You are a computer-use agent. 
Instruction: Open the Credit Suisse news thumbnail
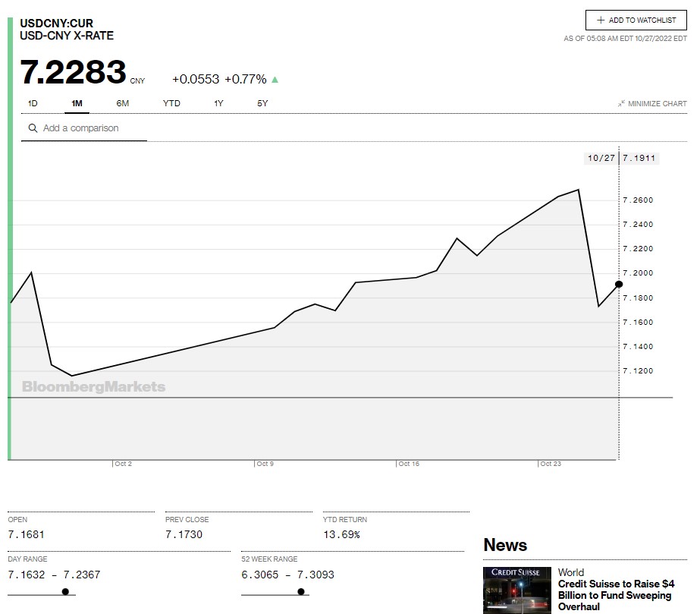click(516, 590)
